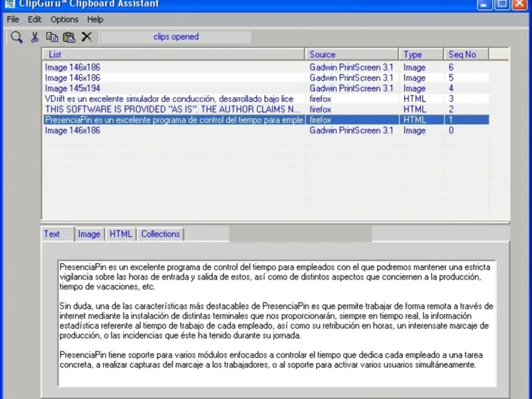Maximize the ClipGuru window

pyautogui.click(x=502, y=5)
